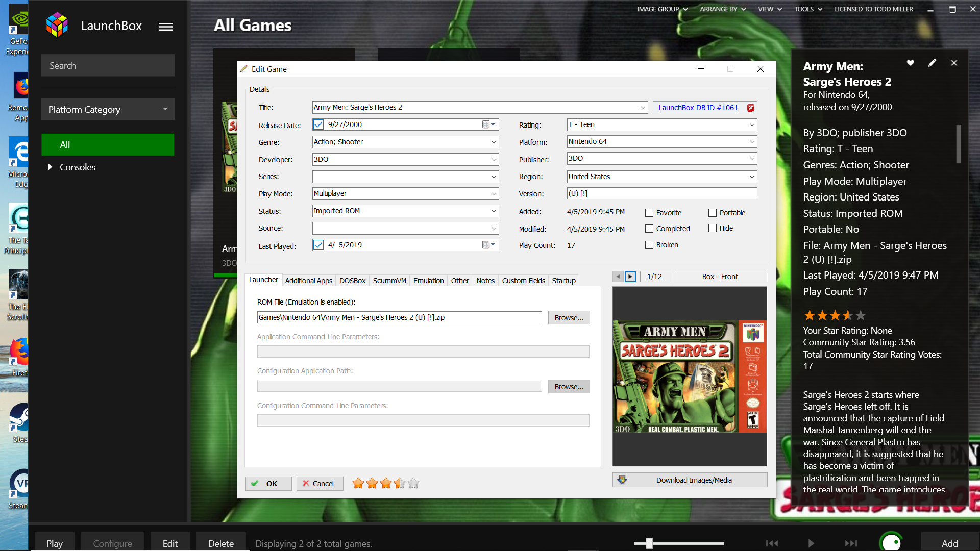Open the Region dropdown

pos(752,177)
